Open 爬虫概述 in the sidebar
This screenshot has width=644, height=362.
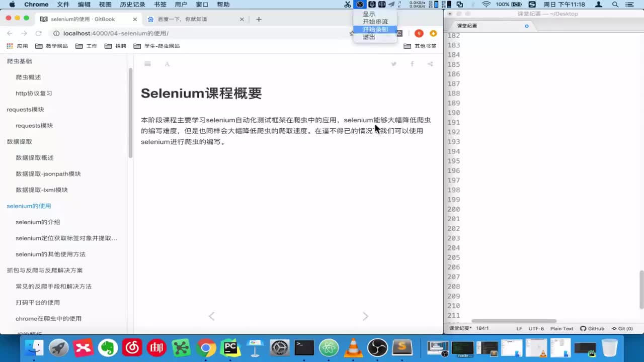click(x=28, y=77)
